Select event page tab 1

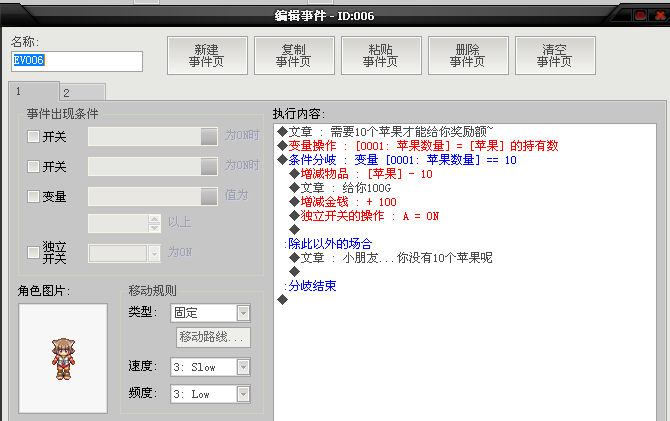click(34, 91)
